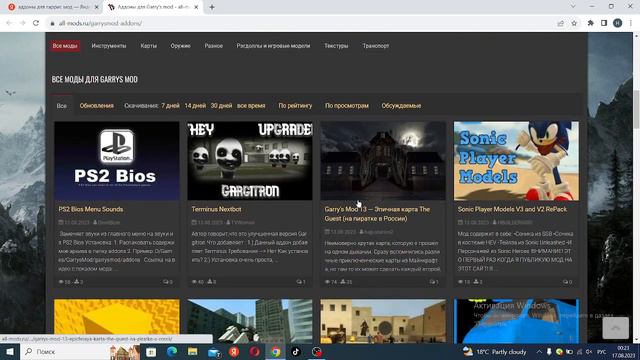Open the Карты category
This screenshot has height=360, width=640.
[x=149, y=46]
